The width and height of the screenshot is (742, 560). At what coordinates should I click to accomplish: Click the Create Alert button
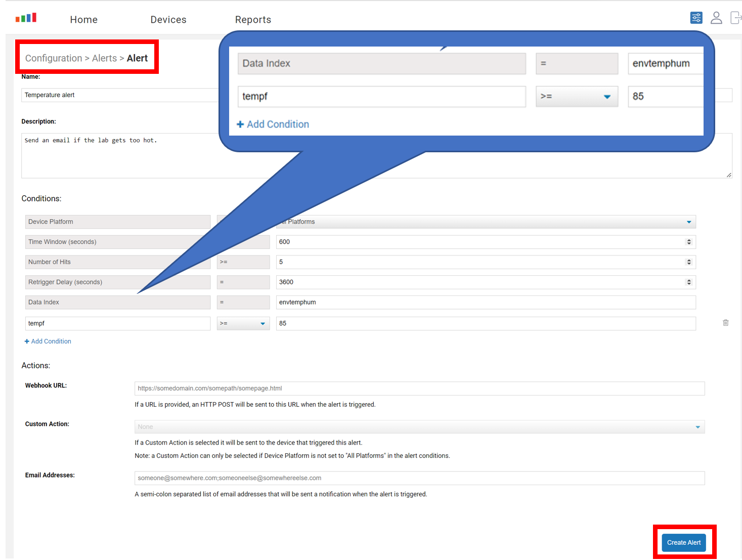coord(684,542)
